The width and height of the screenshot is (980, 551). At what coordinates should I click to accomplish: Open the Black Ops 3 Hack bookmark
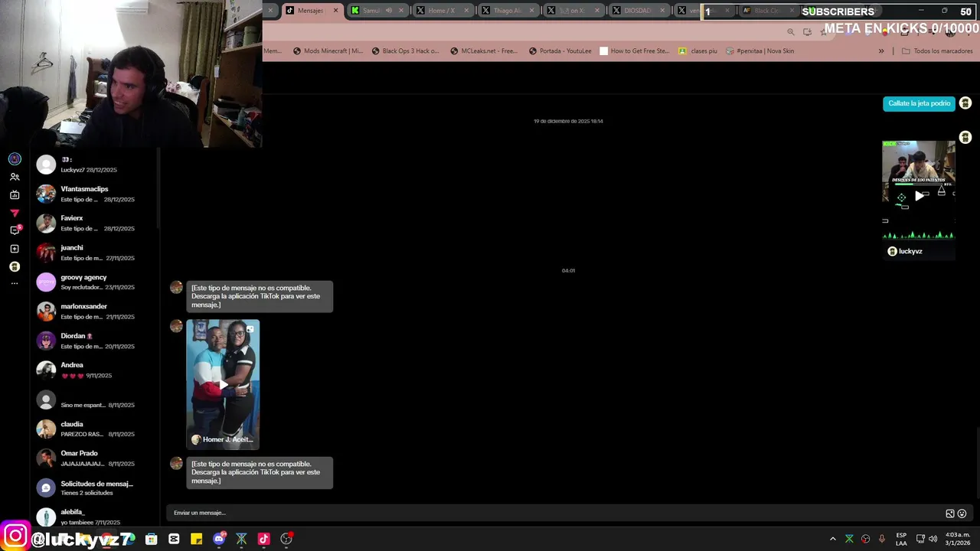tap(406, 51)
